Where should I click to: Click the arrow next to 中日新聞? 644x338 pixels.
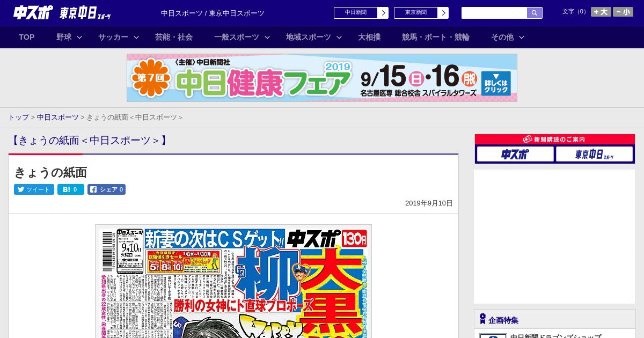point(383,13)
